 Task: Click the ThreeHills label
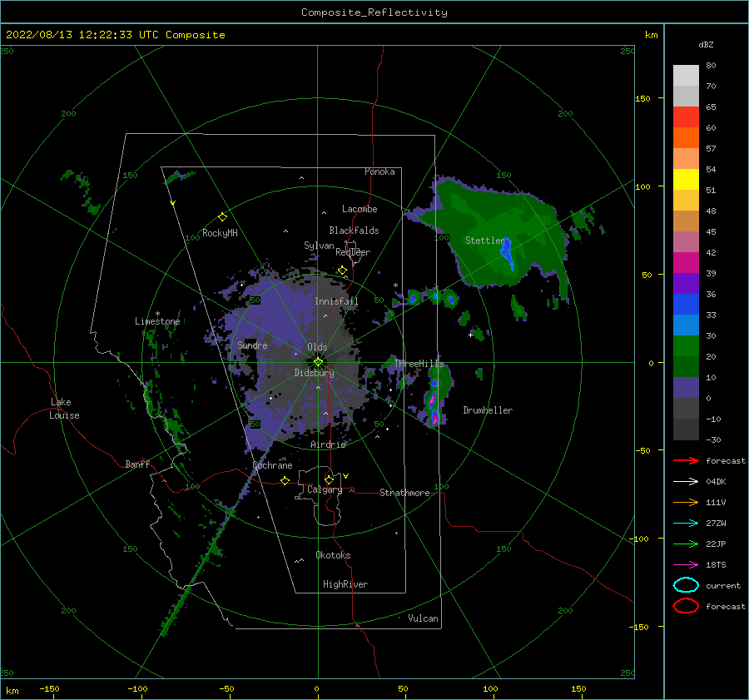[x=419, y=364]
